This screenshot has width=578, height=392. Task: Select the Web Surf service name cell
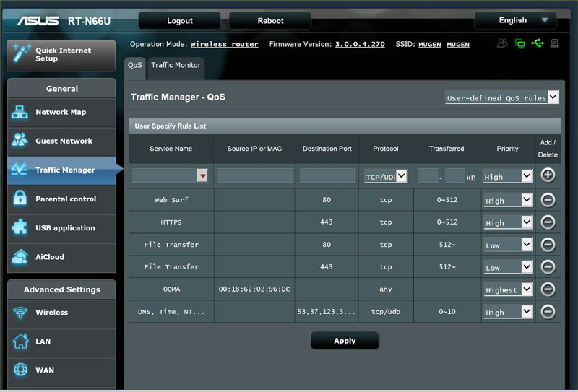coord(171,200)
